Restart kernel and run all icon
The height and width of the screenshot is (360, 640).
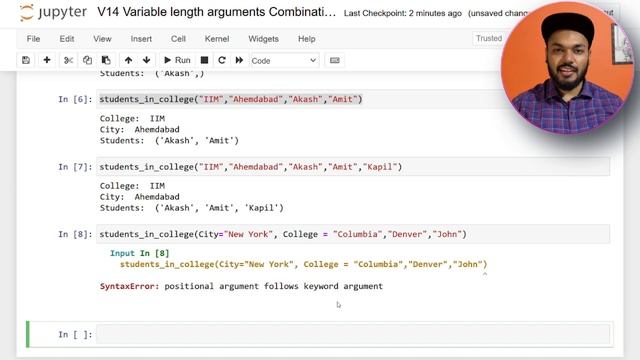click(x=239, y=60)
